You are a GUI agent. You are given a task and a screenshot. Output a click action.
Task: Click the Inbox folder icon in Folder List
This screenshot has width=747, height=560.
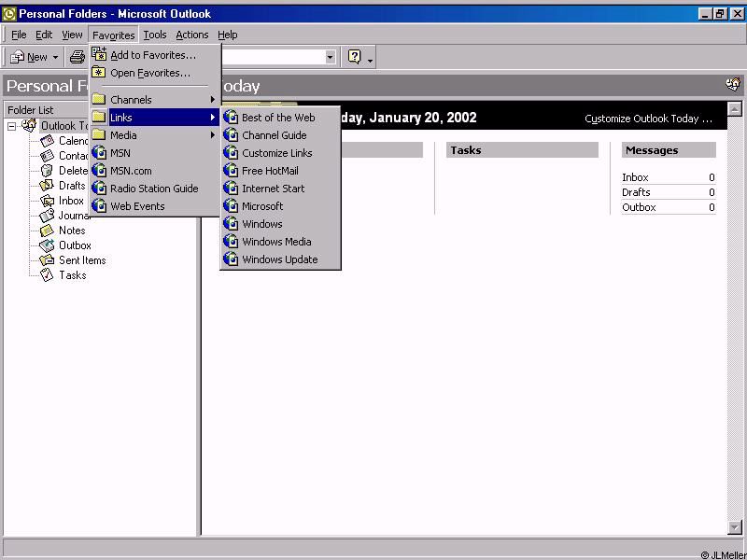tap(48, 201)
